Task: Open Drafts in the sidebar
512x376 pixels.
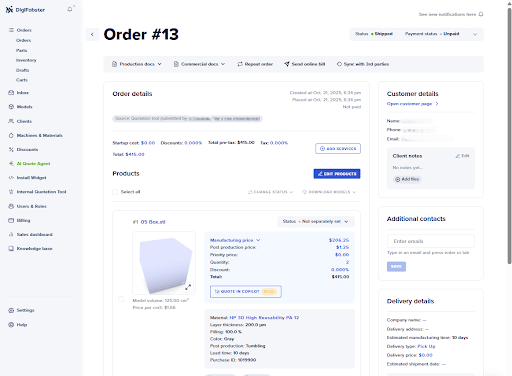Action: [22, 70]
